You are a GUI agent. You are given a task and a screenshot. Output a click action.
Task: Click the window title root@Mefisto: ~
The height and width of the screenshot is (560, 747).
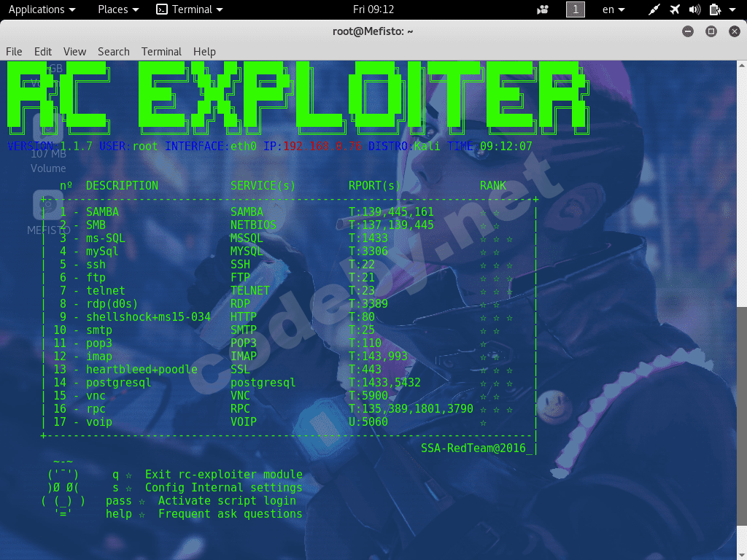373,31
